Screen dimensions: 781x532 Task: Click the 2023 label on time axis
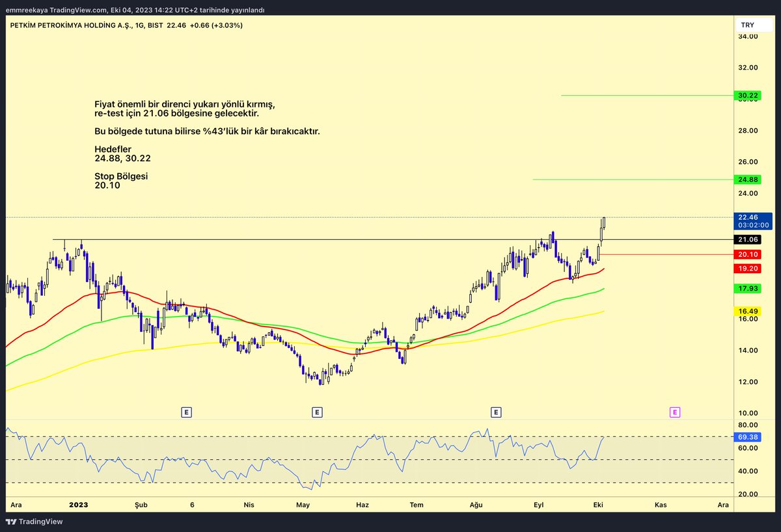[78, 505]
